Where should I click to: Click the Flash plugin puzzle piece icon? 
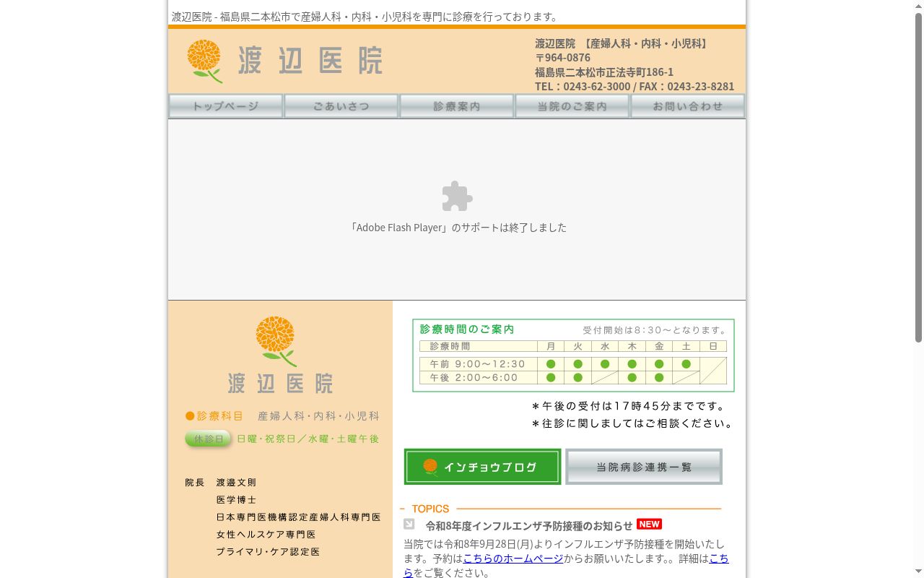[457, 196]
